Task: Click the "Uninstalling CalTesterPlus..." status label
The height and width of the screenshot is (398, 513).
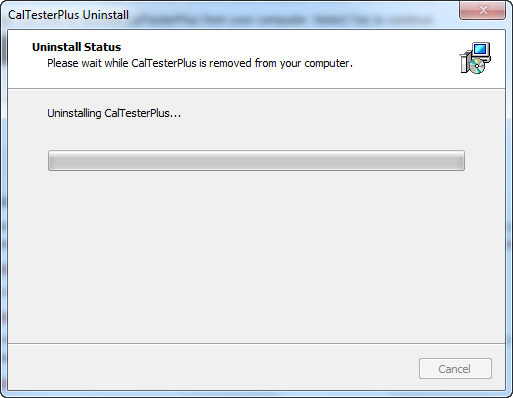Action: click(x=114, y=113)
